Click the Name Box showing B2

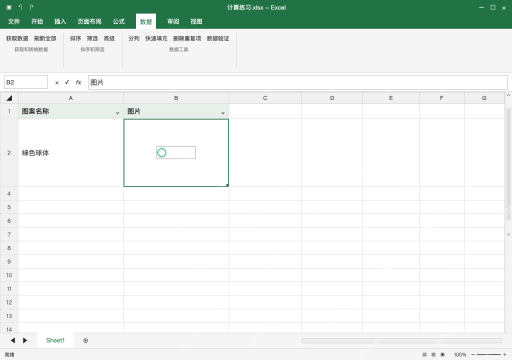(x=26, y=82)
